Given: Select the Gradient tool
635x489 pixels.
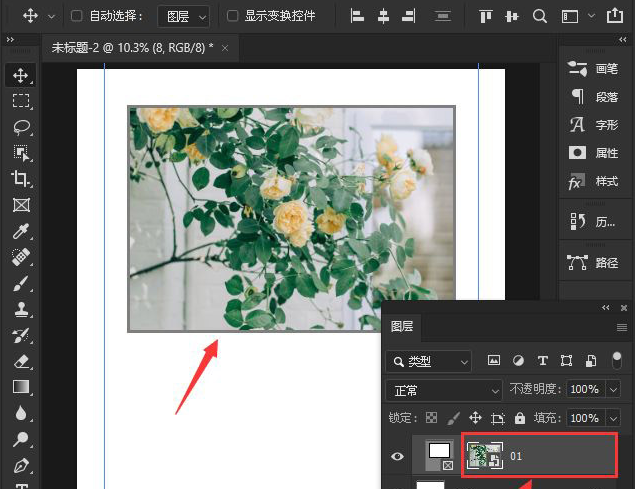Looking at the screenshot, I should click(21, 387).
